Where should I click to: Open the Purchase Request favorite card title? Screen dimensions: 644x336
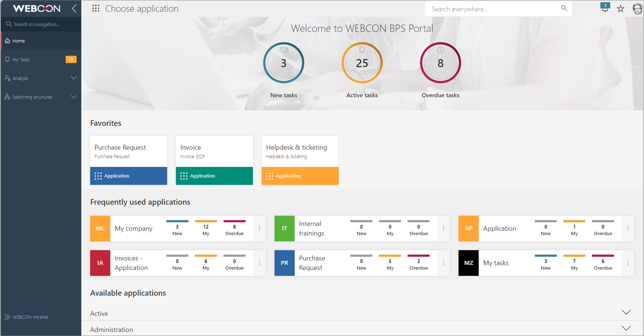click(120, 147)
